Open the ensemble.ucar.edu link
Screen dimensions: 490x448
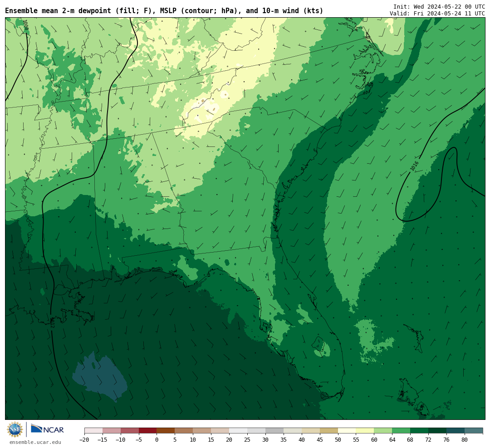pyautogui.click(x=35, y=442)
